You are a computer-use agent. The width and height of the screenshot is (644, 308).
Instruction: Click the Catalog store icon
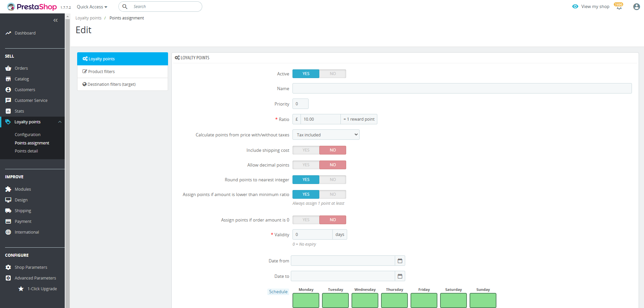[x=8, y=79]
